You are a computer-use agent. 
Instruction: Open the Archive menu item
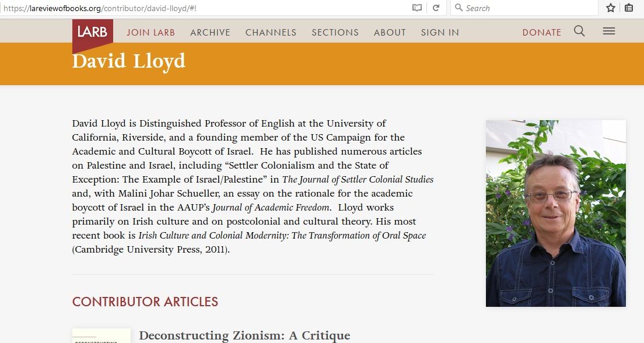click(x=210, y=33)
